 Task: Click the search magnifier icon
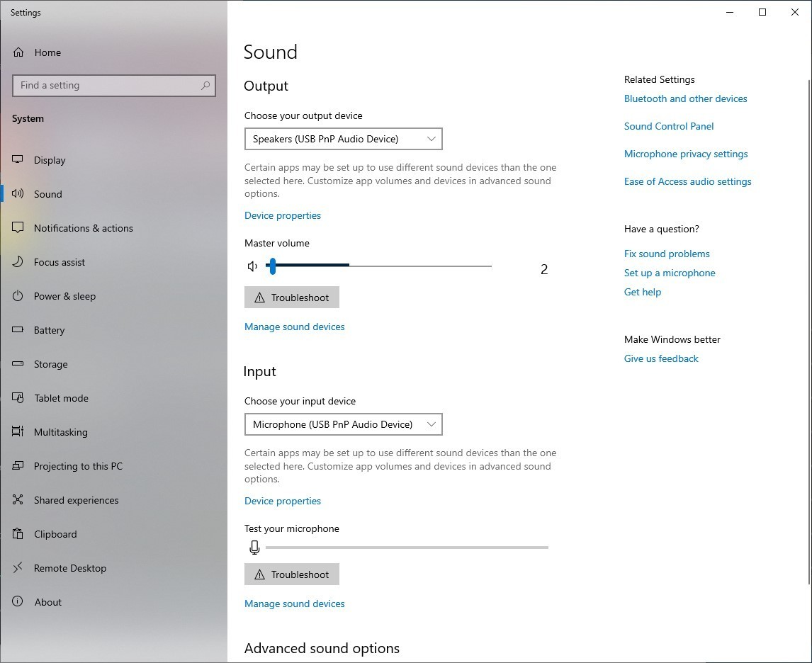[x=205, y=86]
